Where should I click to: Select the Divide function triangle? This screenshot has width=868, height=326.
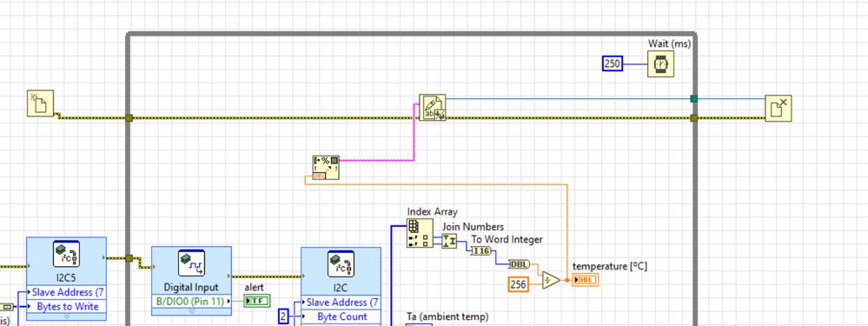[x=550, y=281]
